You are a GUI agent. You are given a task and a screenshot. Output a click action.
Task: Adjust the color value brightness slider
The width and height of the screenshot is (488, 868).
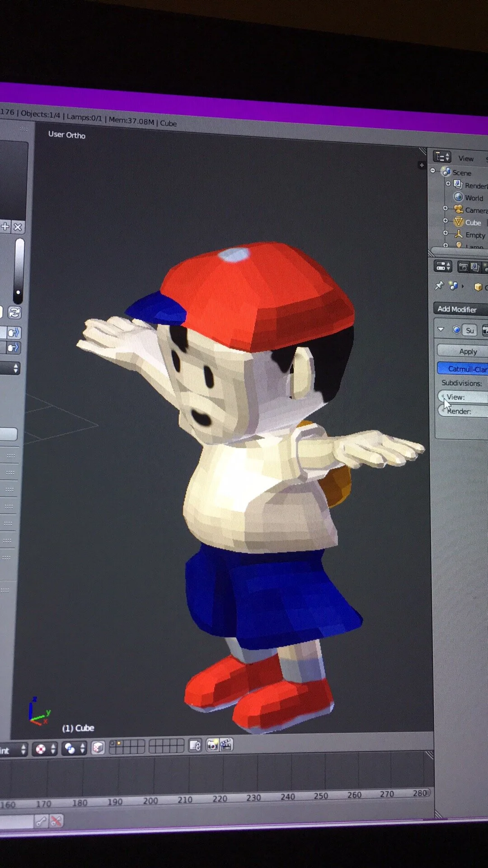click(x=19, y=270)
